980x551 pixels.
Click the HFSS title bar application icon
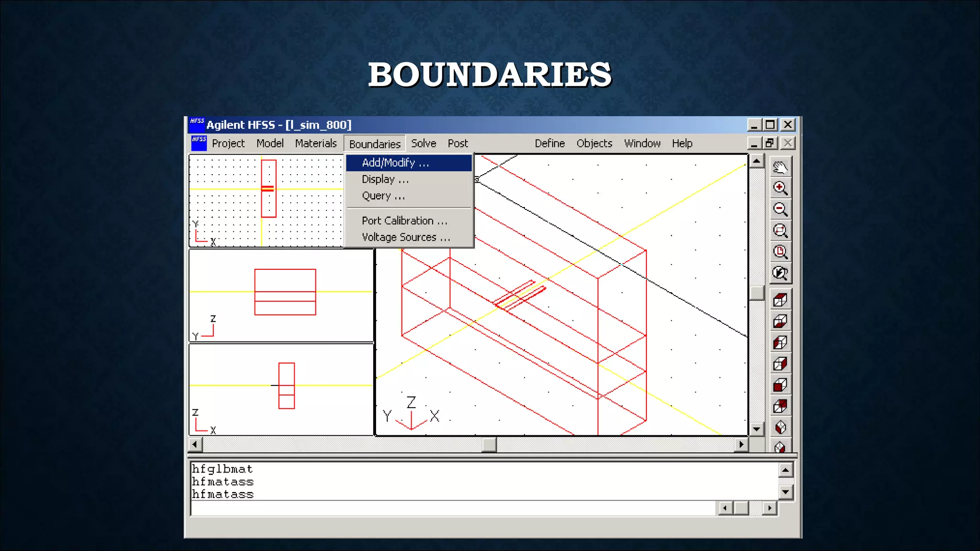(197, 124)
